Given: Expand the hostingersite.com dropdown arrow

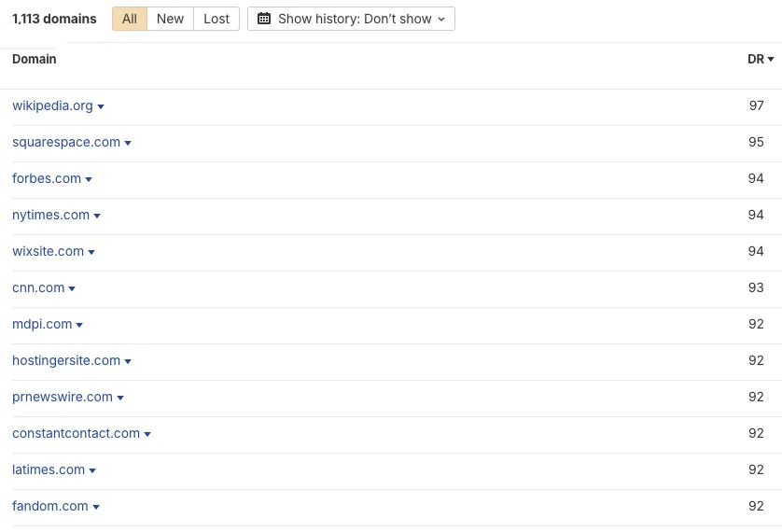Looking at the screenshot, I should (x=128, y=361).
